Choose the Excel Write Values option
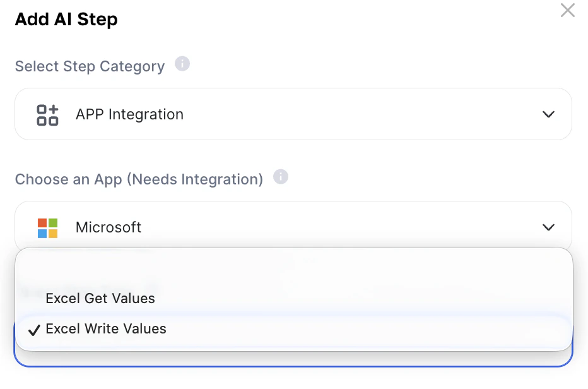 (x=106, y=329)
